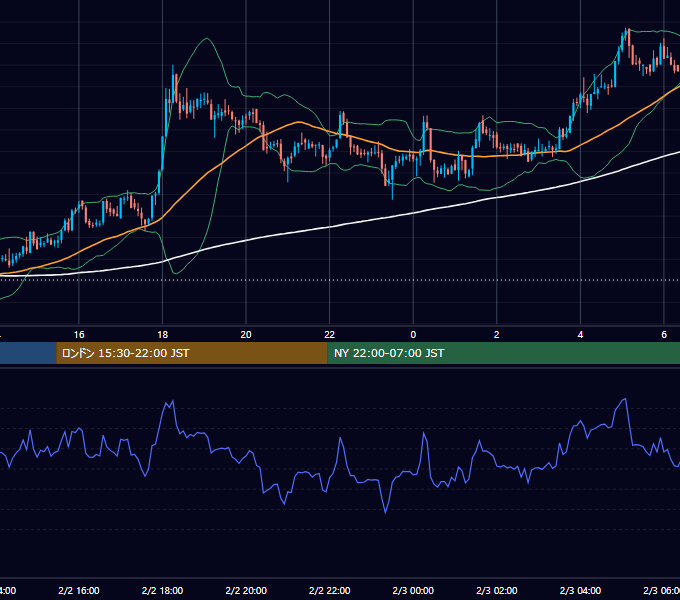This screenshot has width=680, height=600.
Task: Click the '20' hour label on price chart axis
Action: pos(246,335)
